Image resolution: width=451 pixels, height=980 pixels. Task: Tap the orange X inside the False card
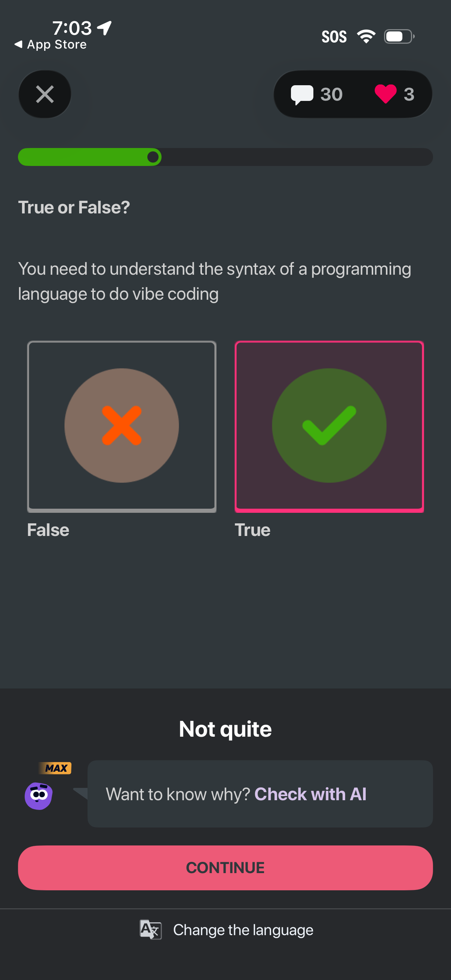tap(122, 425)
